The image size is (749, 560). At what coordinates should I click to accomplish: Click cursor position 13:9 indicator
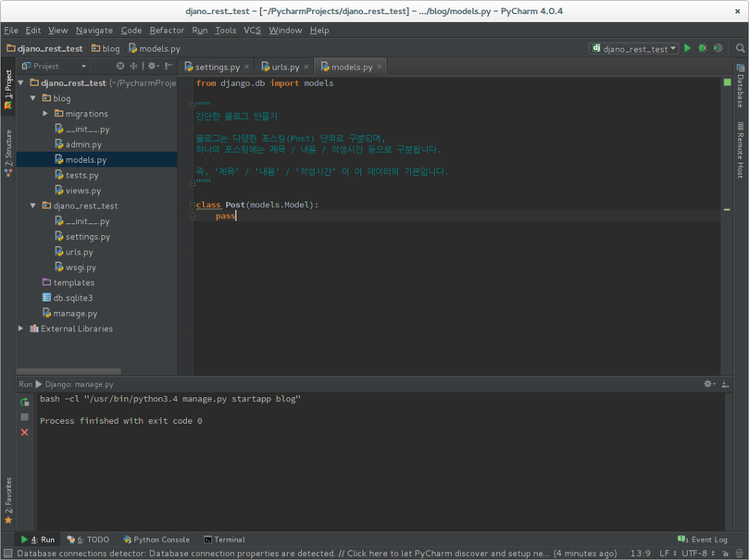(x=640, y=554)
